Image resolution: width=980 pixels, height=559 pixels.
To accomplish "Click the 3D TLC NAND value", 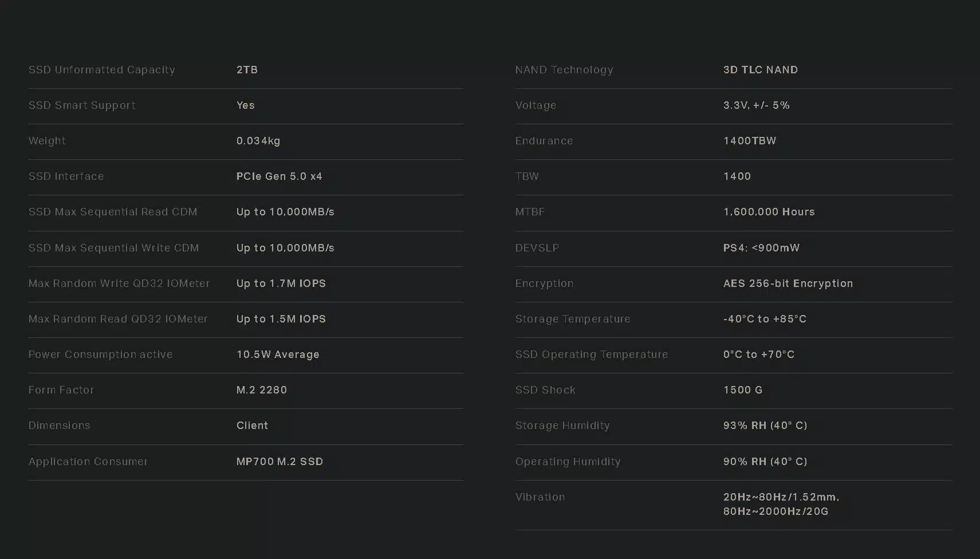I will click(761, 70).
